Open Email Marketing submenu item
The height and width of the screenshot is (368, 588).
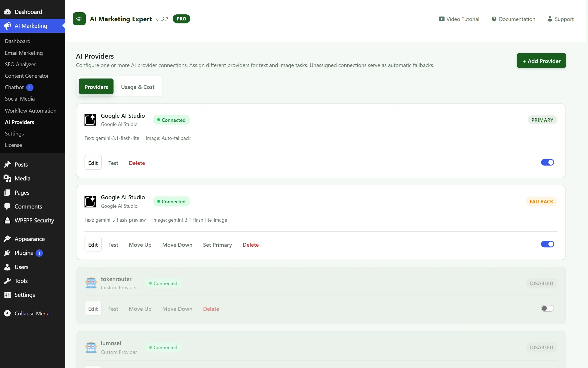coord(24,53)
